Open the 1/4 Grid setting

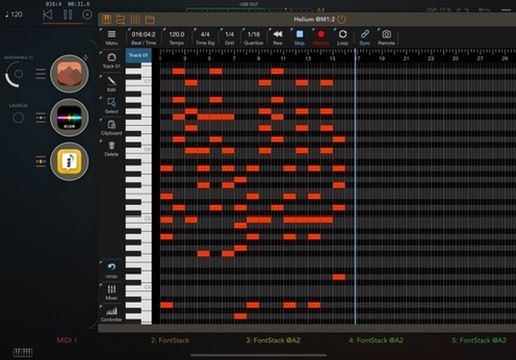(229, 37)
